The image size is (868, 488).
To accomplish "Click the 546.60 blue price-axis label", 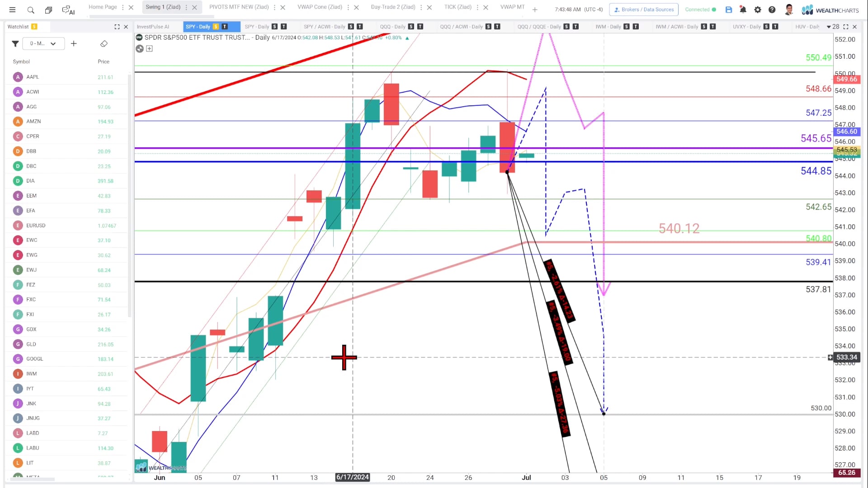I will (x=846, y=131).
